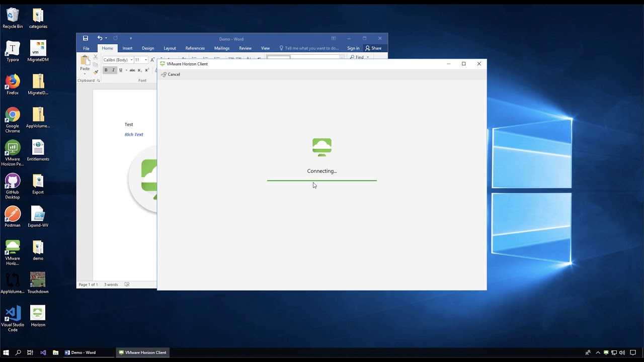Click the "Rich Text" line in document
Viewport: 644px width, 362px height.
134,135
